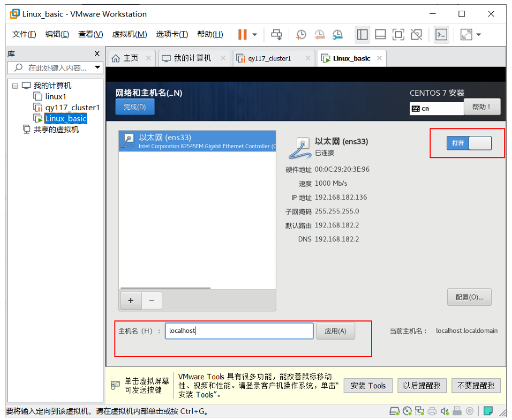Click the 应用(A) button
Viewport: 512px width, 420px height.
coord(335,331)
